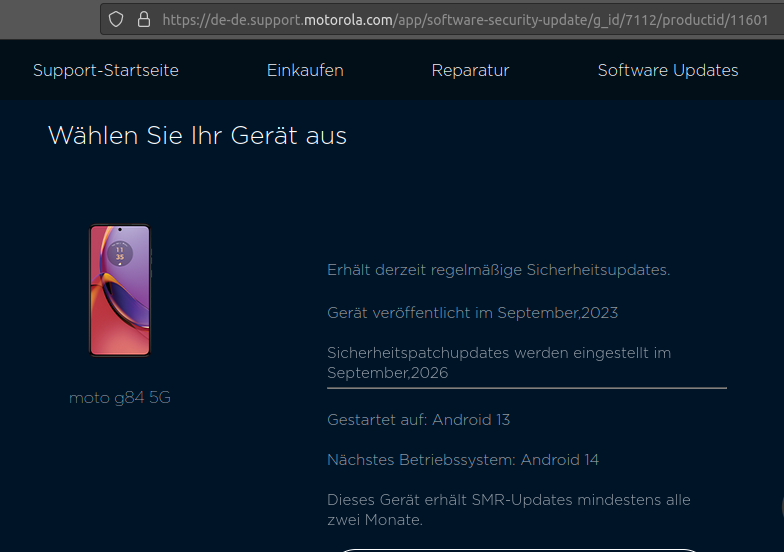The image size is (784, 552).
Task: Click the shield tracking protection icon
Action: 116,20
